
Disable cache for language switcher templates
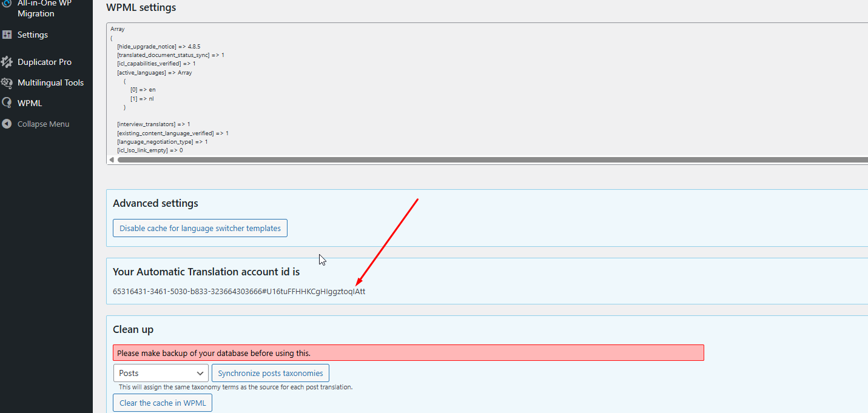coord(200,228)
